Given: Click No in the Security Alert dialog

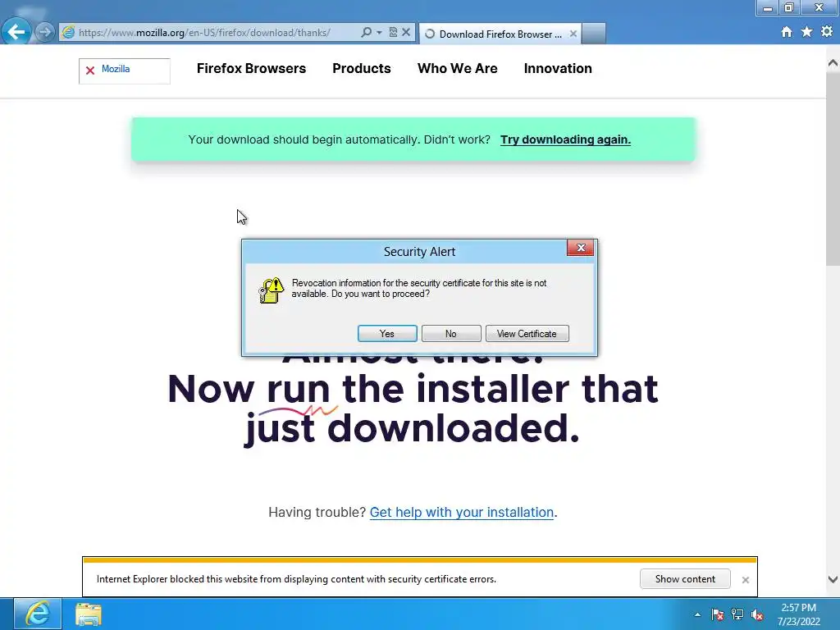Looking at the screenshot, I should point(451,333).
